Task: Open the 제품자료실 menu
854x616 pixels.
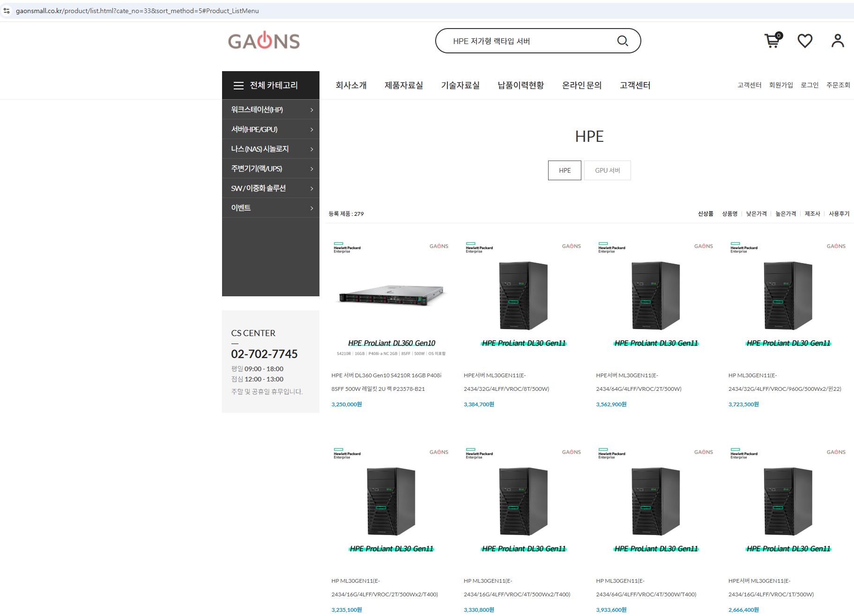Action: click(x=404, y=85)
